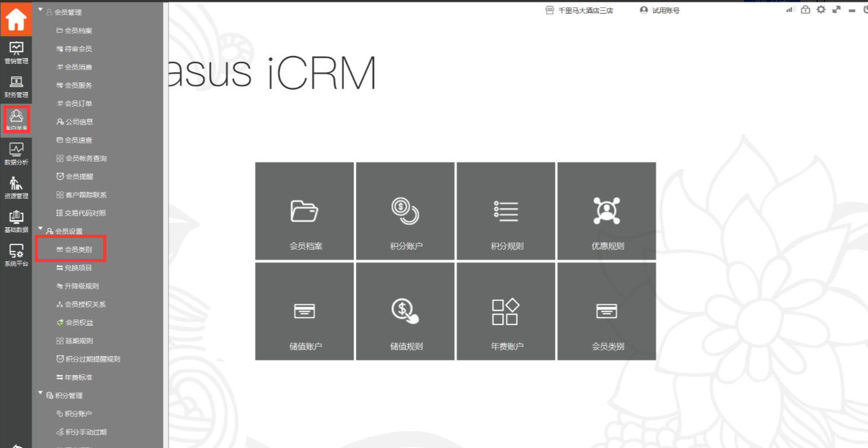
Task: Go to 资源管理 module
Action: [16, 188]
